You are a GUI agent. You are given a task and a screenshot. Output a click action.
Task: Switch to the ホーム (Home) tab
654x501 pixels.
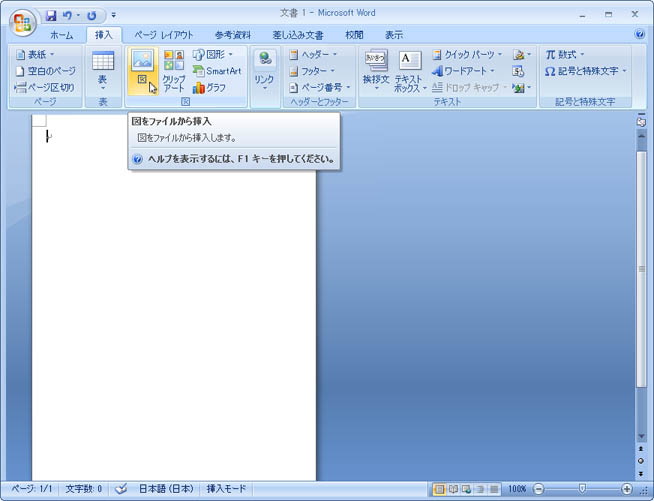pyautogui.click(x=61, y=35)
